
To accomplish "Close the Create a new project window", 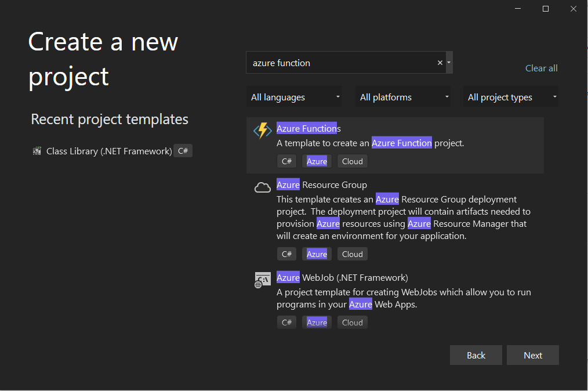I will pos(574,8).
